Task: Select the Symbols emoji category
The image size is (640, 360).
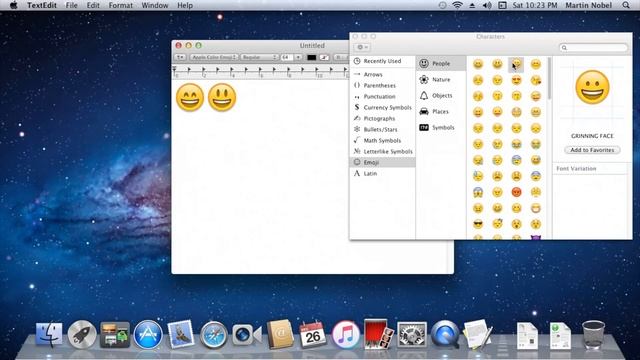Action: click(x=441, y=127)
